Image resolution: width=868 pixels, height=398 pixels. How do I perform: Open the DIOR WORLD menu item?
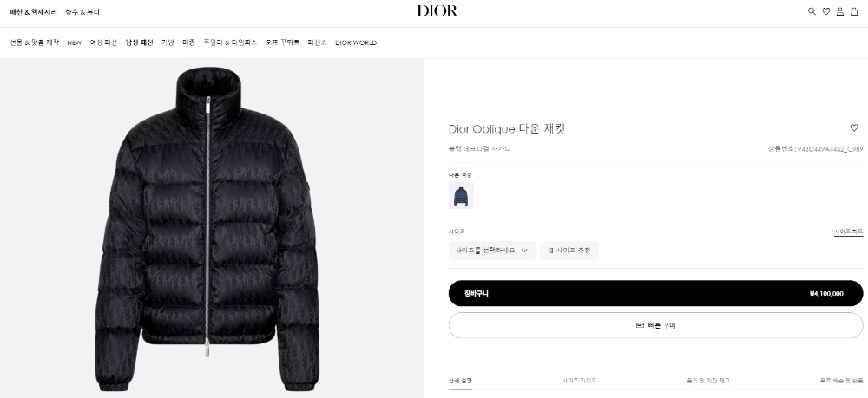point(356,42)
